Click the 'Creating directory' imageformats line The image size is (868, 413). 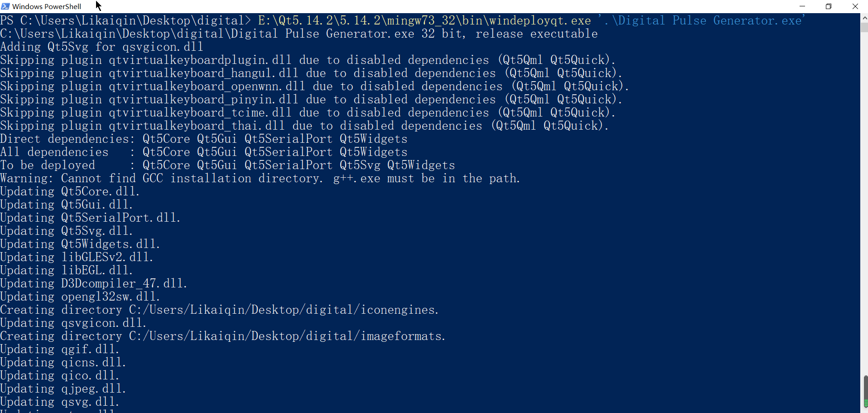pos(223,336)
